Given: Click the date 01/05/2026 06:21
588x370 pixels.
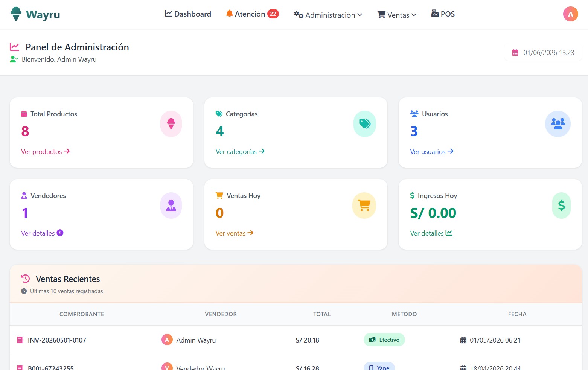Looking at the screenshot, I should pos(495,340).
